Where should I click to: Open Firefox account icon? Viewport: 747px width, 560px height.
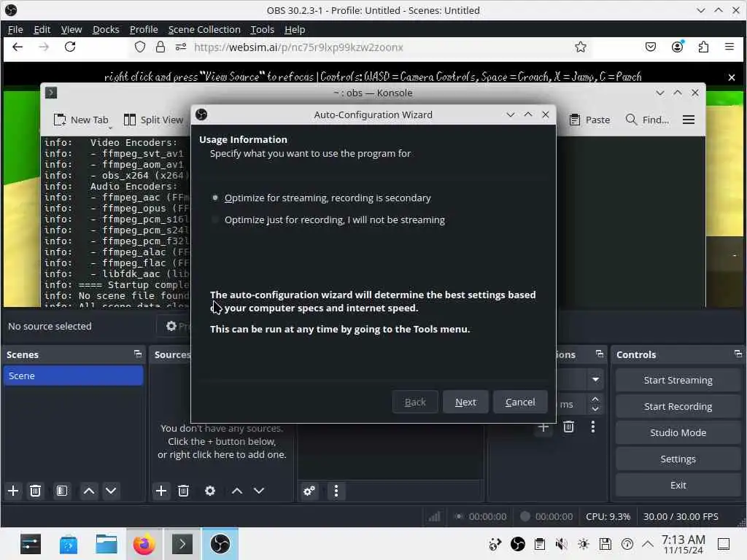coord(678,47)
